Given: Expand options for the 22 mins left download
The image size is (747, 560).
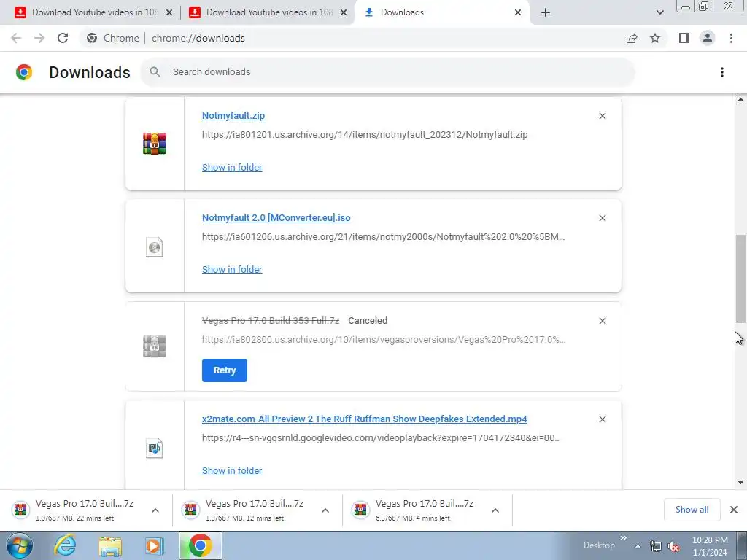Looking at the screenshot, I should click(155, 510).
